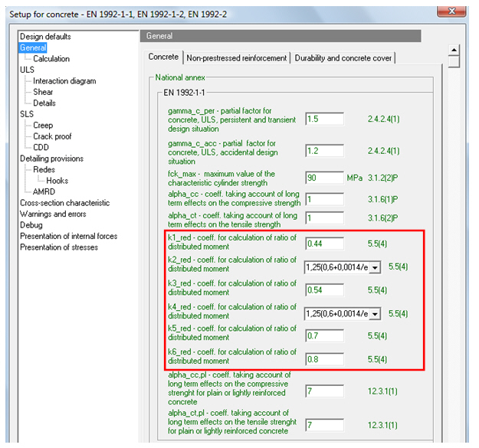This screenshot has height=448, width=479.
Task: Open the Shear settings node
Action: click(43, 92)
